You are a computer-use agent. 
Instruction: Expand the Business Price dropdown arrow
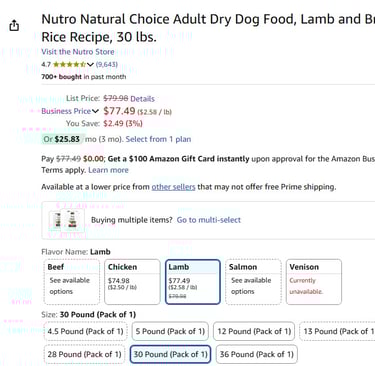(95, 111)
